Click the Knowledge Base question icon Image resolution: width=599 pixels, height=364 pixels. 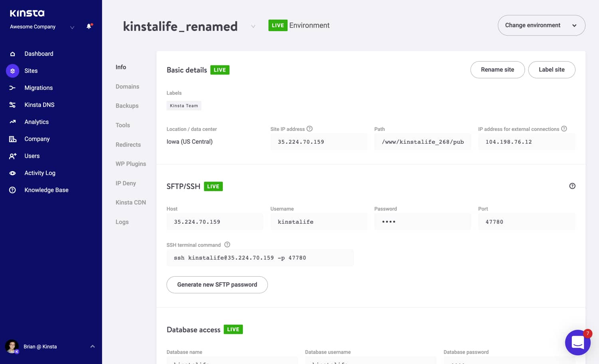(x=12, y=190)
